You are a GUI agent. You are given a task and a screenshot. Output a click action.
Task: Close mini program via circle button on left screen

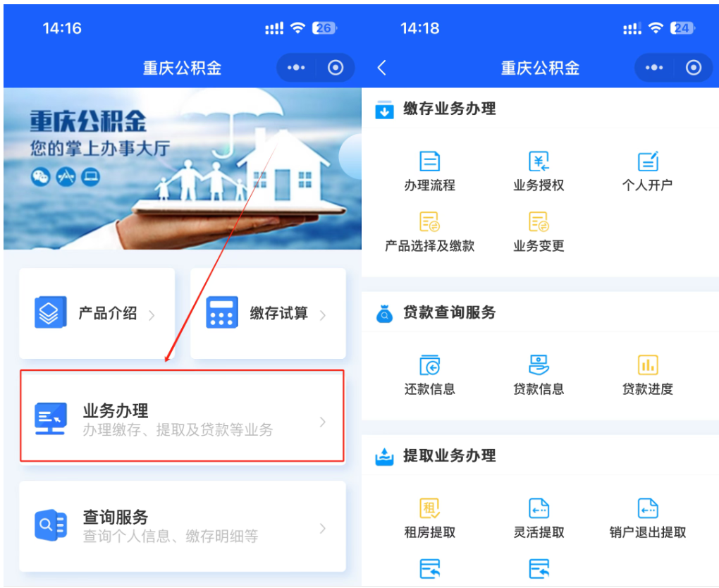click(x=336, y=68)
